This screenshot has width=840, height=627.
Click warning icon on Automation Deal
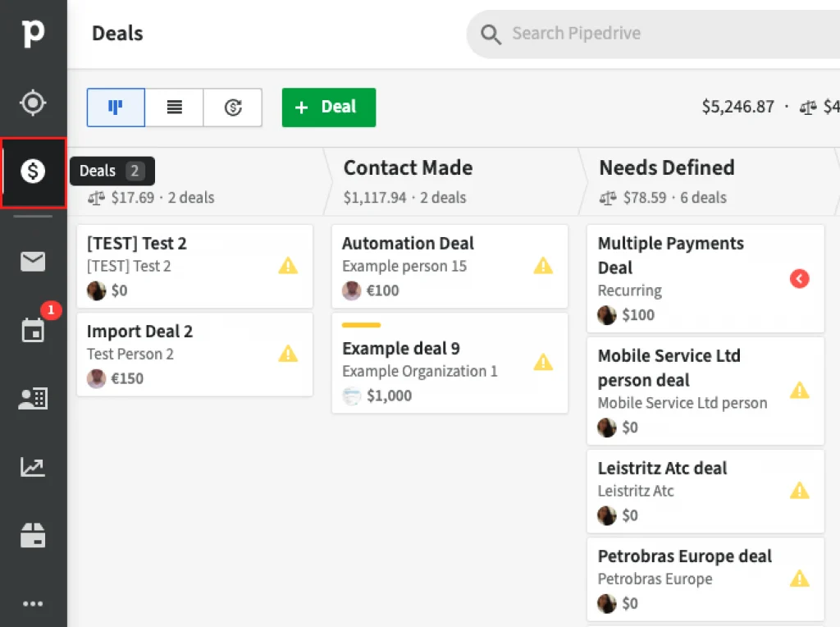(543, 265)
